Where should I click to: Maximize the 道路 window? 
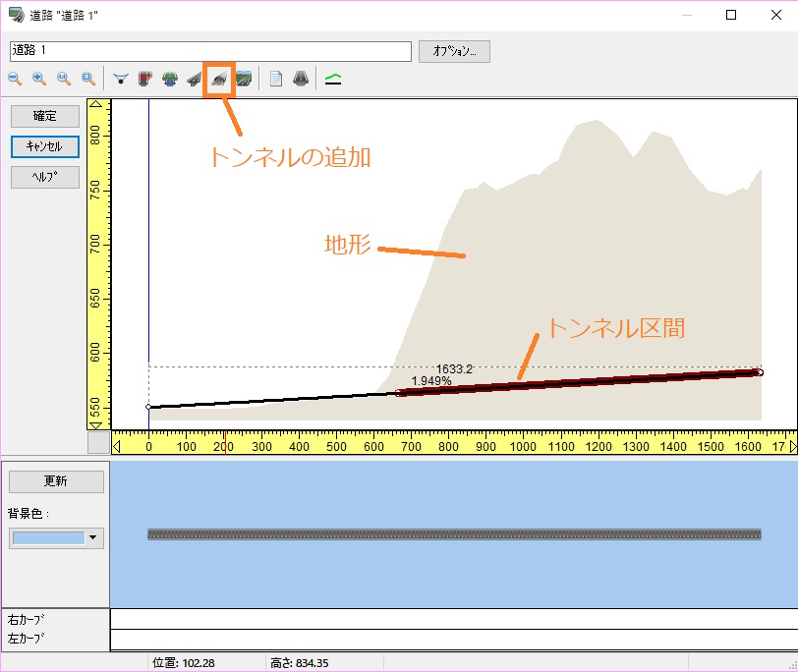pyautogui.click(x=731, y=15)
